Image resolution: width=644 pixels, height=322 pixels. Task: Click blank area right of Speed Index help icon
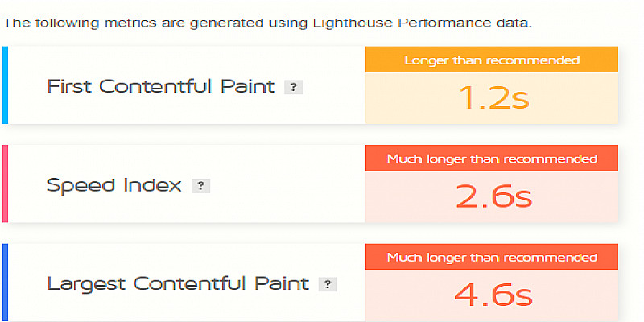pos(282,186)
